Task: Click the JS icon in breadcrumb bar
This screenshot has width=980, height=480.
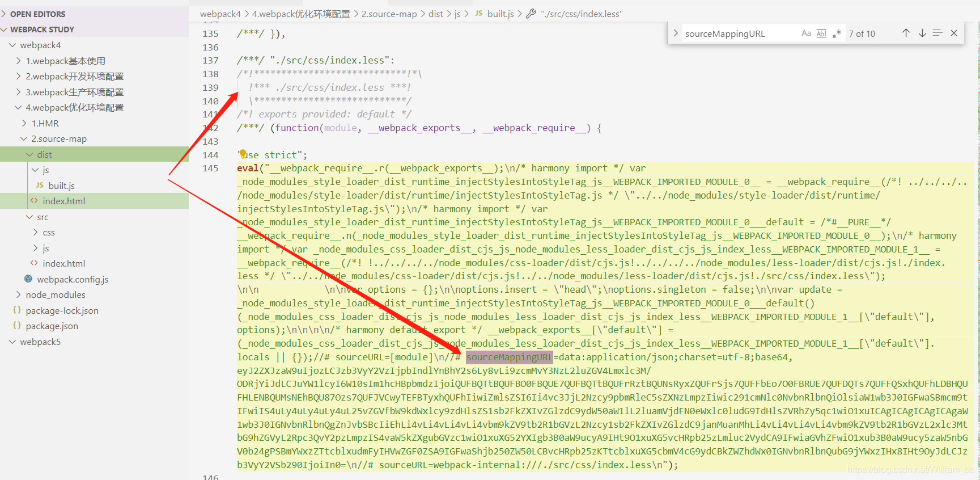Action: pyautogui.click(x=478, y=14)
